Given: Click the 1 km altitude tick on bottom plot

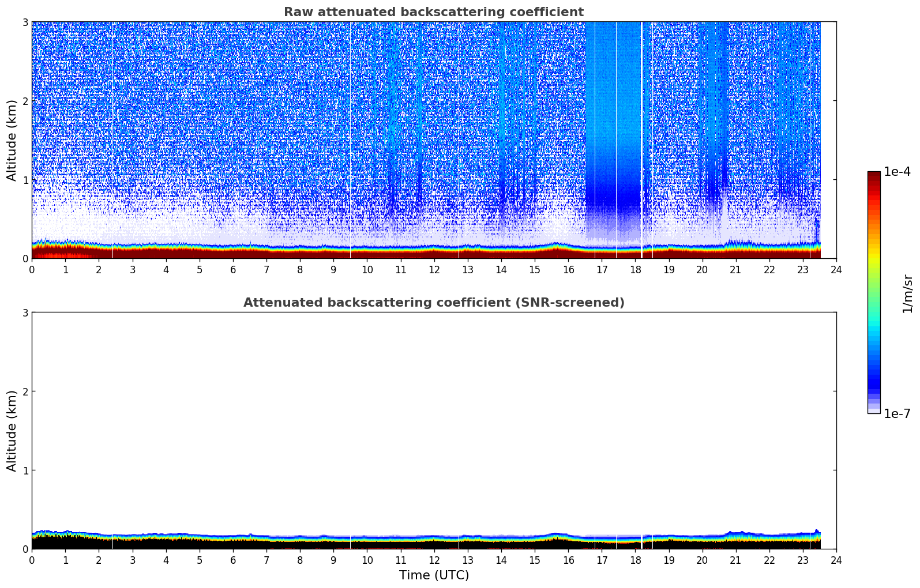Looking at the screenshot, I should coord(25,470).
